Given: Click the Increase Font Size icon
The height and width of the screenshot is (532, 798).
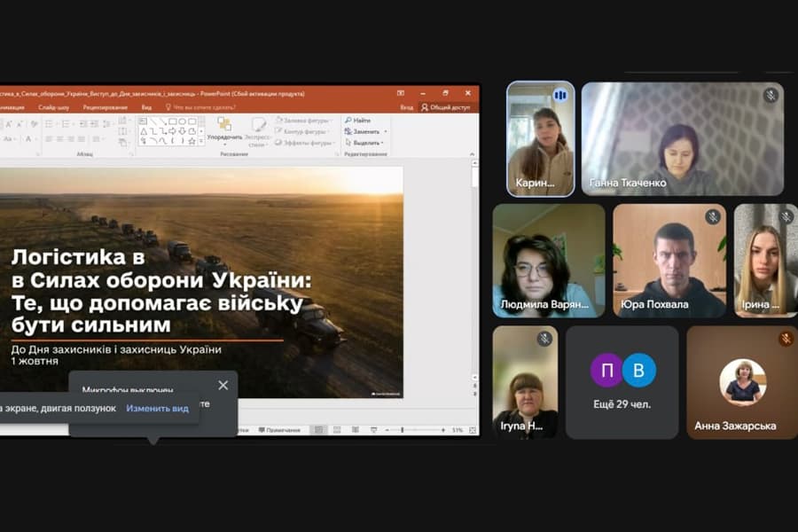Looking at the screenshot, I should pyautogui.click(x=9, y=124).
